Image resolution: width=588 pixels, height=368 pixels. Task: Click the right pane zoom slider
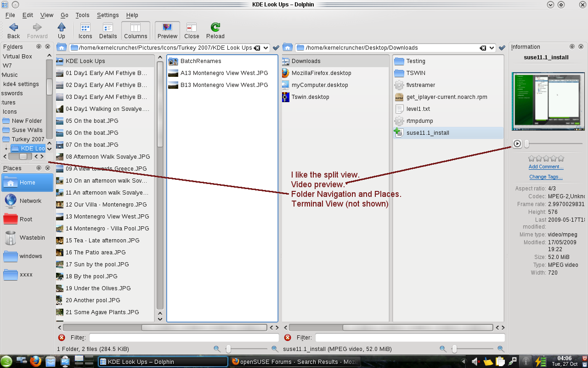(472, 349)
